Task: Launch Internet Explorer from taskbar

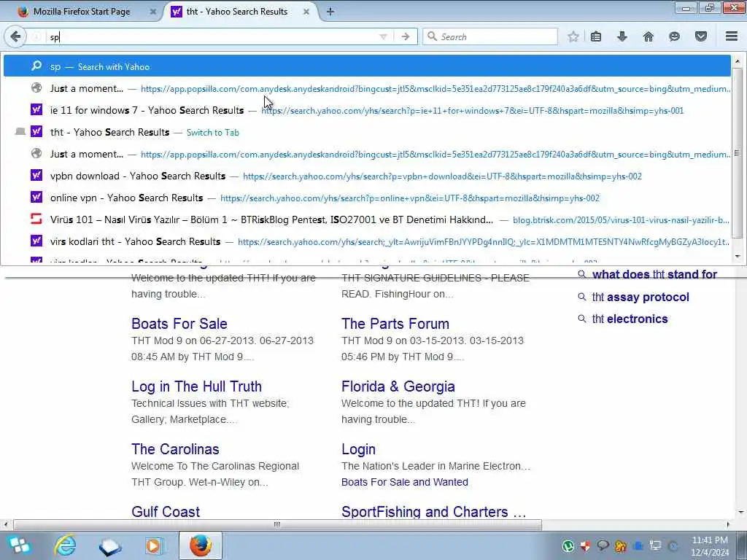Action: click(x=64, y=545)
